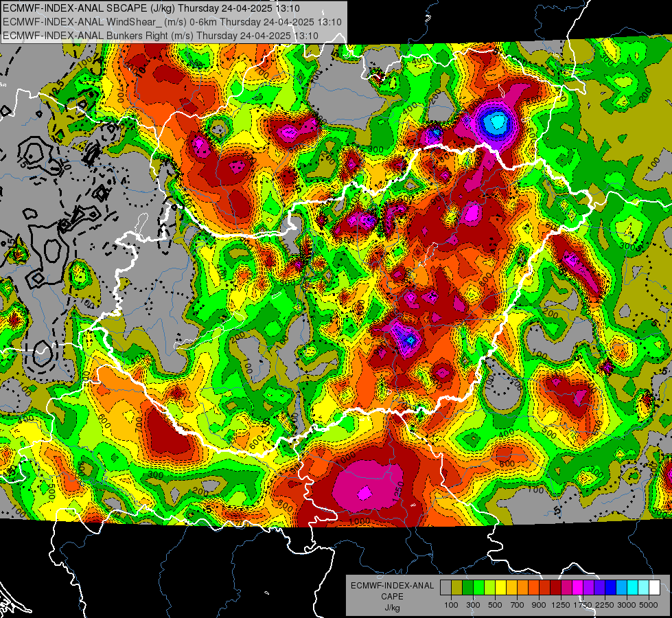Screen dimensions: 672x618
Task: Select the dark green legend swatch
Action: click(x=468, y=587)
